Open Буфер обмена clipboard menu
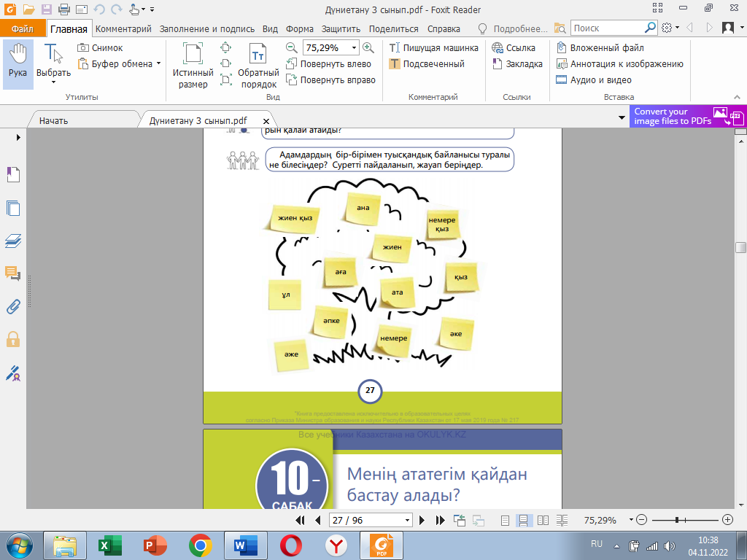 pyautogui.click(x=119, y=64)
